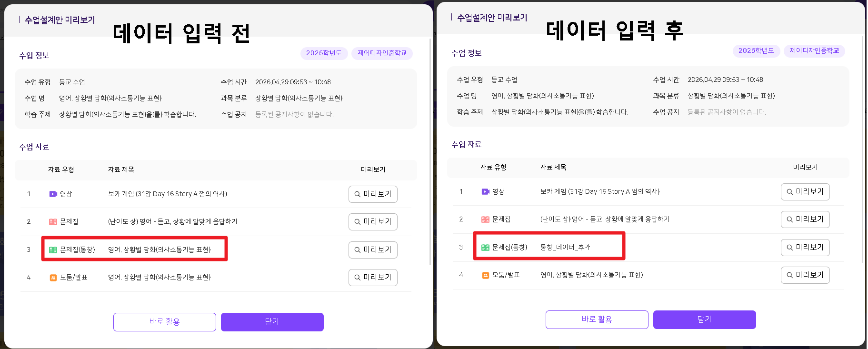This screenshot has width=868, height=349.
Task: Click green 문제집(통창) icon in left panel
Action: click(x=53, y=249)
